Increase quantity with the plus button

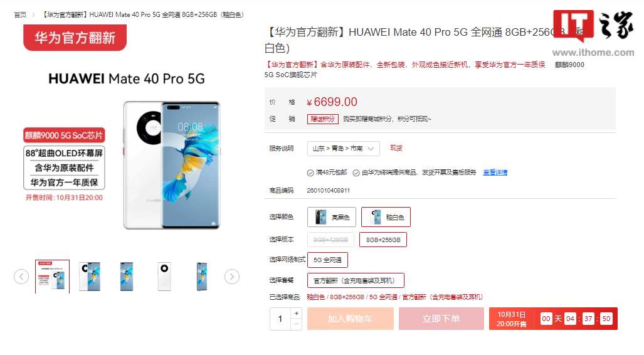point(297,314)
